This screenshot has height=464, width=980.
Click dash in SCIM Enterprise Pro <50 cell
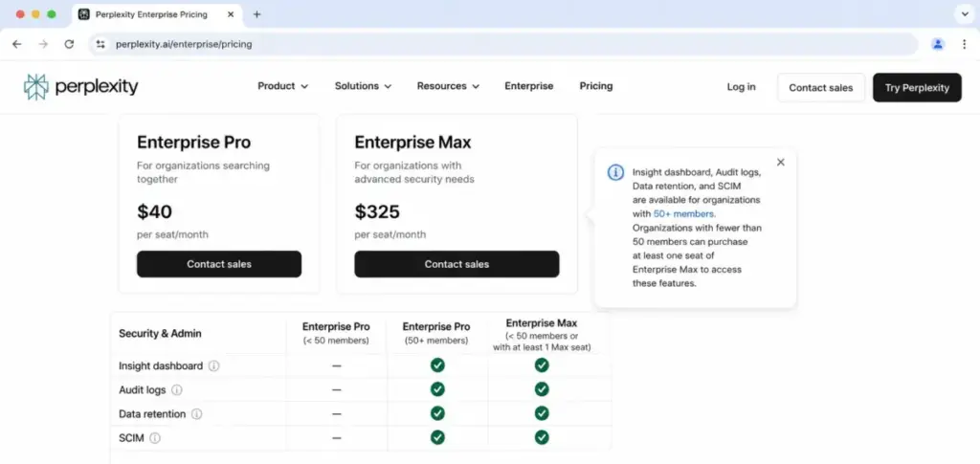(336, 438)
